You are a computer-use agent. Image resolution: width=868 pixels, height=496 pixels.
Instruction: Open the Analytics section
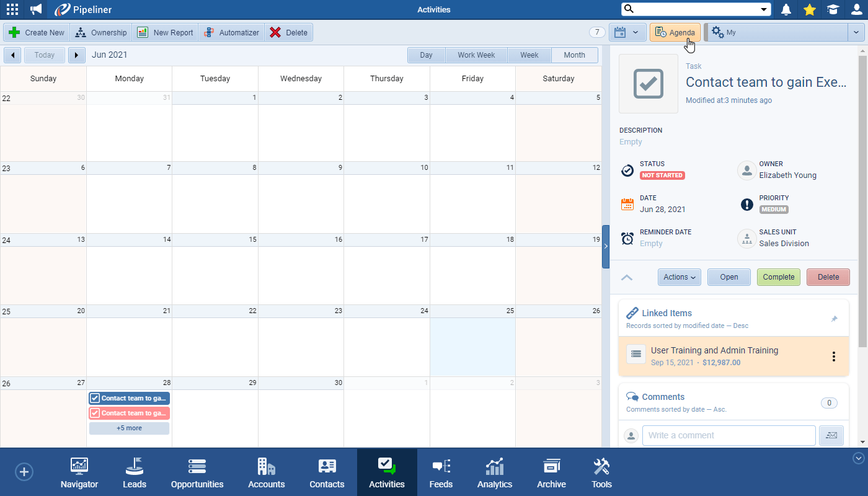coord(494,472)
